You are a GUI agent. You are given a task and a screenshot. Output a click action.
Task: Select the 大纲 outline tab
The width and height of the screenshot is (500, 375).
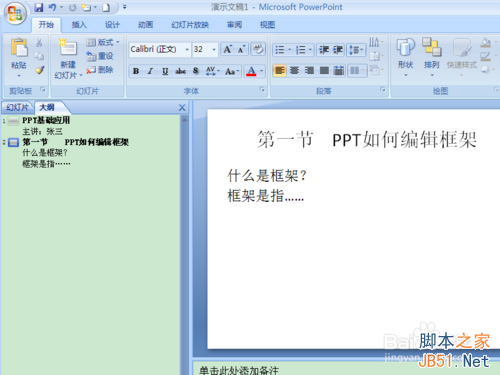coord(47,107)
